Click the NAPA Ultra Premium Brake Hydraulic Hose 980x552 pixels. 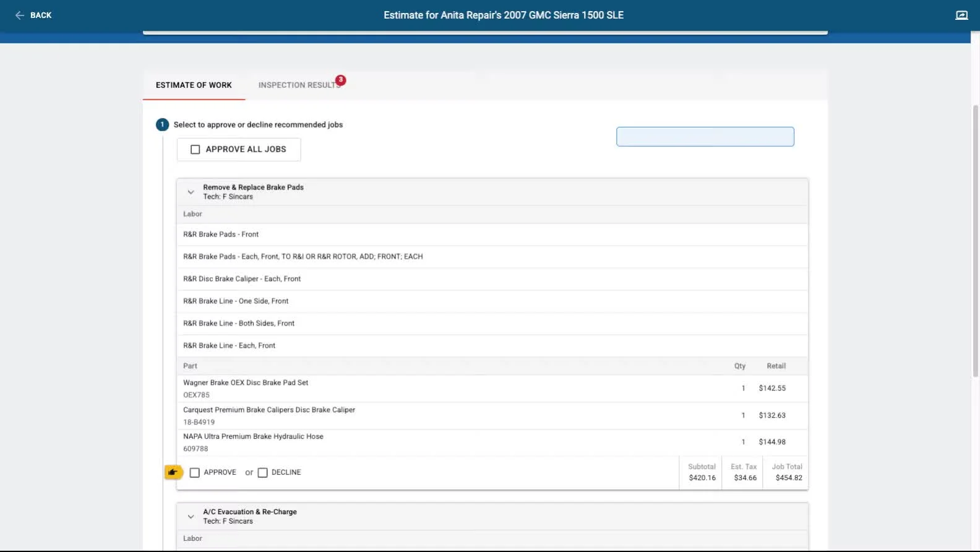pyautogui.click(x=253, y=437)
